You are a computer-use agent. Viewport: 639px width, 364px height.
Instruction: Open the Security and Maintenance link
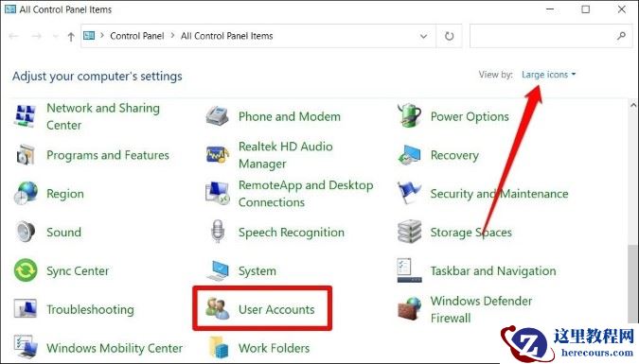tap(499, 194)
